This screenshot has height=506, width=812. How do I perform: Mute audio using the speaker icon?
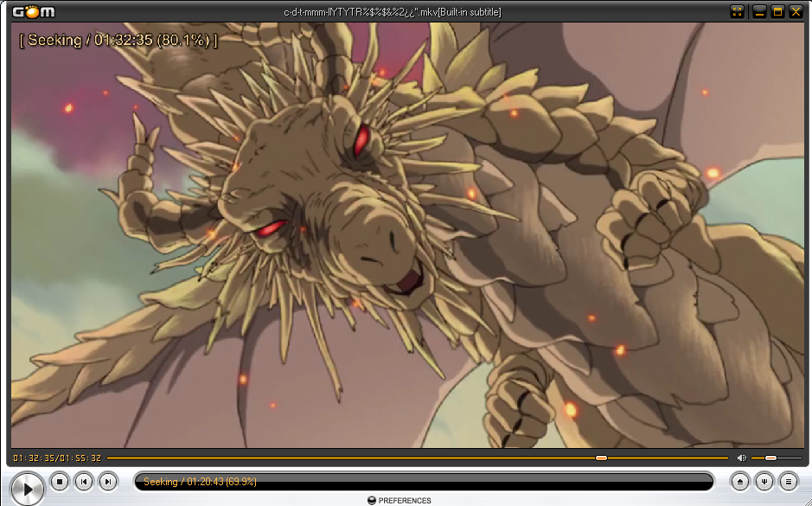tap(742, 458)
